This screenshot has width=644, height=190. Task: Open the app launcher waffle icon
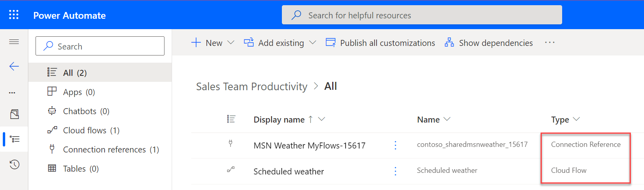tap(14, 15)
